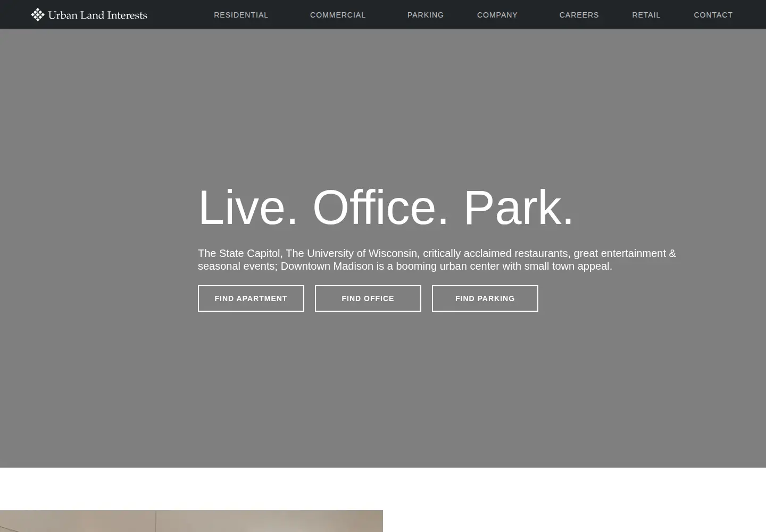Click the "Live. Office. Park." headline
Image resolution: width=766 pixels, height=532 pixels.
tap(386, 207)
